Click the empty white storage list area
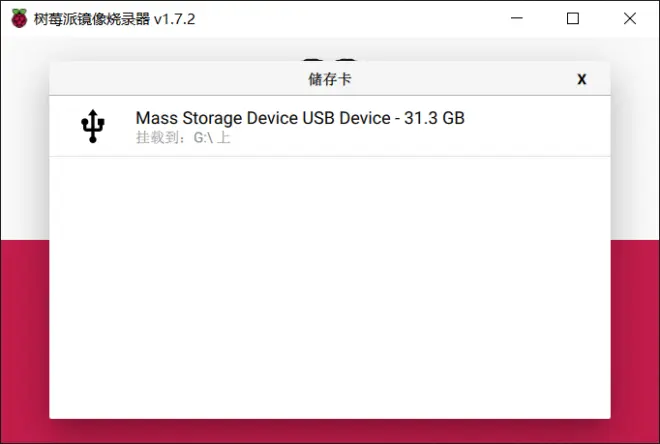Screen dimensions: 660x444 coord(330,287)
